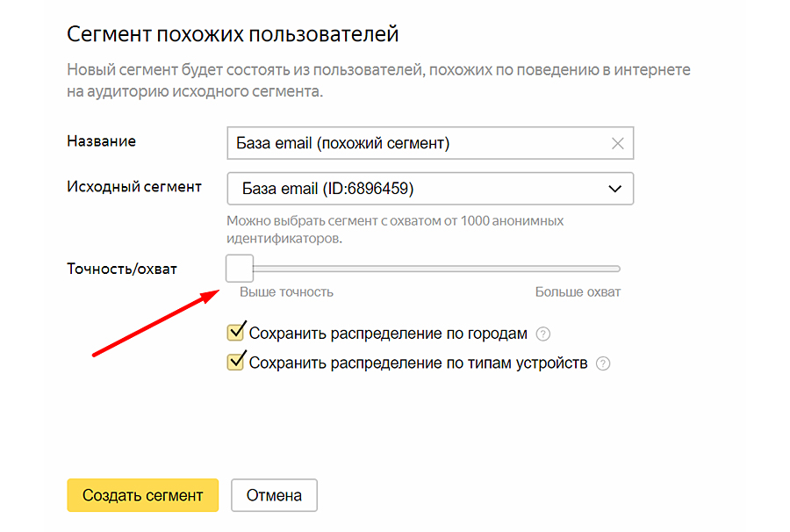Image resolution: width=790 pixels, height=532 pixels.
Task: Uncheck 'Сохранить распределение по городам' checkbox
Action: 235,333
